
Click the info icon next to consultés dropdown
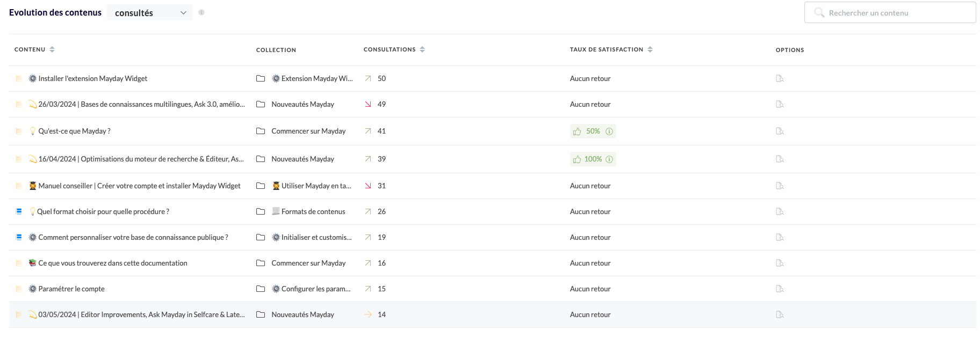pos(201,12)
